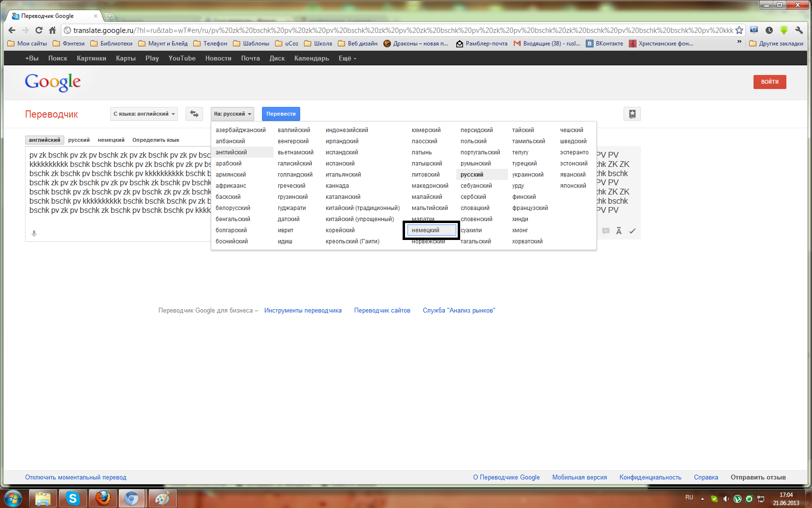
Task: Open the new tab button
Action: tap(110, 16)
